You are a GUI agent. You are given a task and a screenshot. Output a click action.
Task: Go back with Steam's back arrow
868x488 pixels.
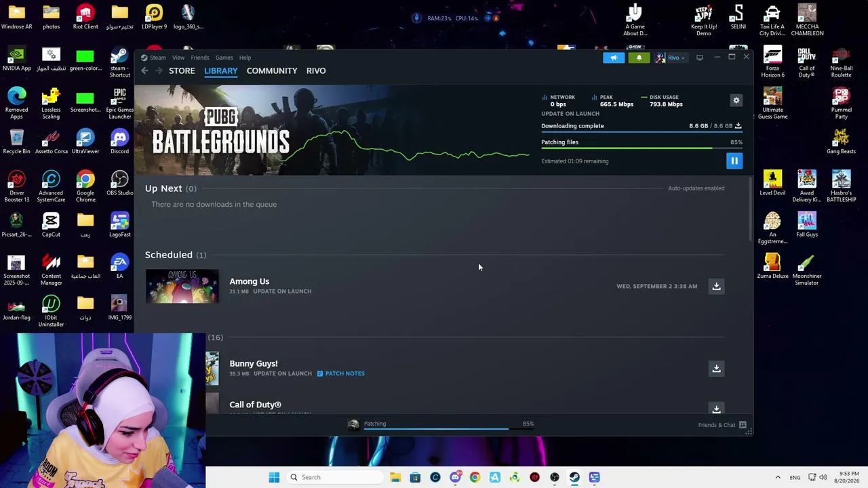click(144, 70)
